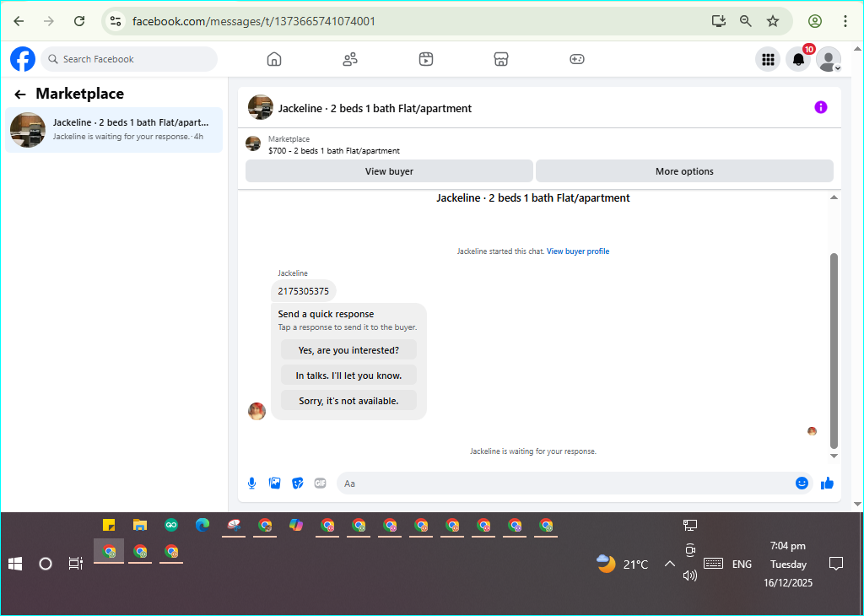The width and height of the screenshot is (864, 616).
Task: Open Microsoft Edge from the taskbar
Action: 202,525
